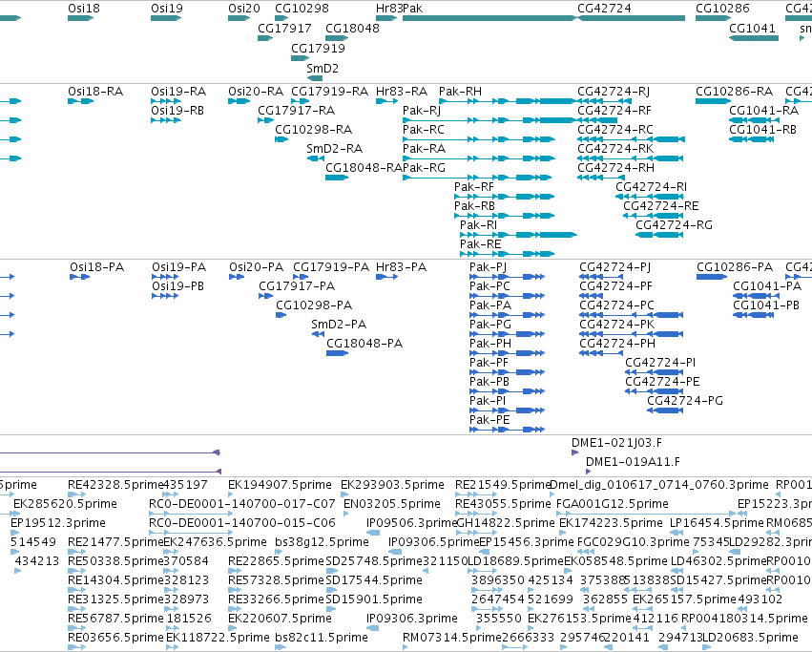The height and width of the screenshot is (652, 812).
Task: Open the EK285620.5prime EST label
Action: tap(65, 504)
